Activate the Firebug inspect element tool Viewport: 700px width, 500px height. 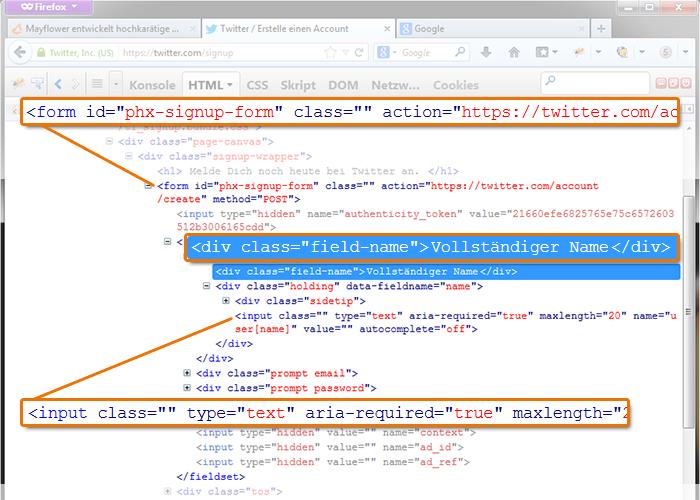[38, 83]
